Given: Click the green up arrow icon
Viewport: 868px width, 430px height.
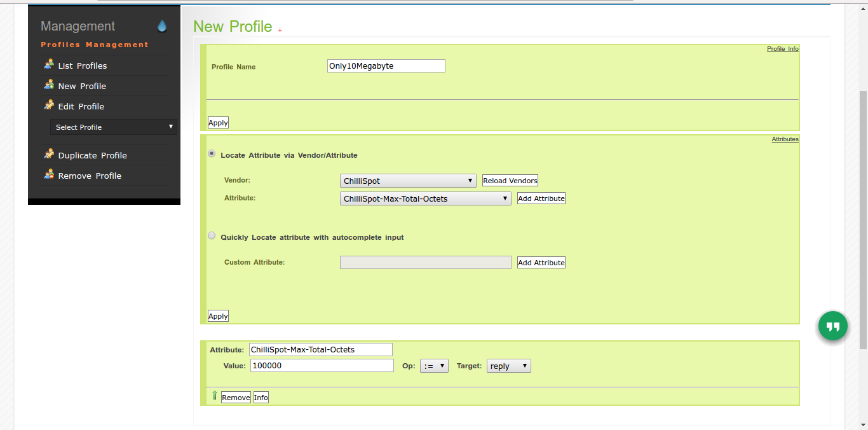Looking at the screenshot, I should coord(214,396).
